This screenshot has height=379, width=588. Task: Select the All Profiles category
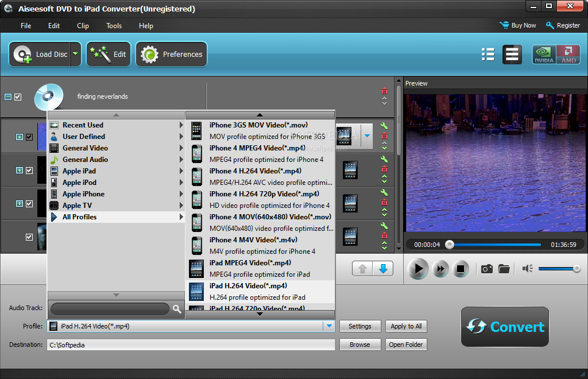pyautogui.click(x=116, y=217)
